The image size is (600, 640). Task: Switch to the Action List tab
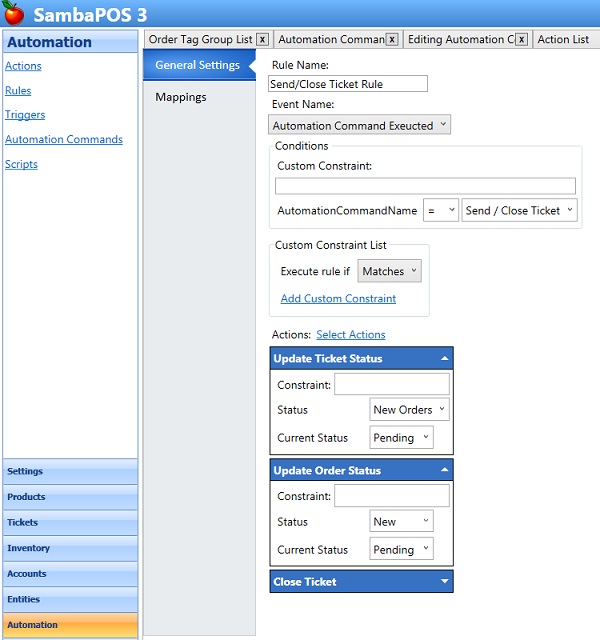[x=563, y=40]
